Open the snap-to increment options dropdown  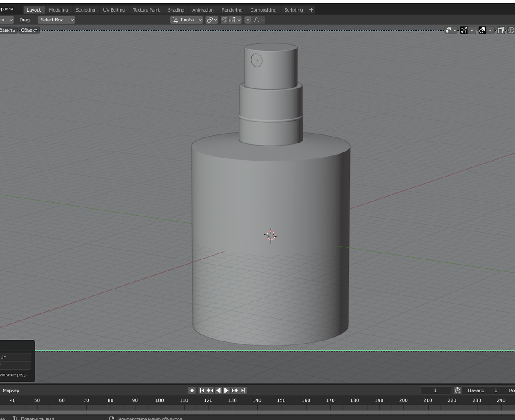pyautogui.click(x=235, y=20)
